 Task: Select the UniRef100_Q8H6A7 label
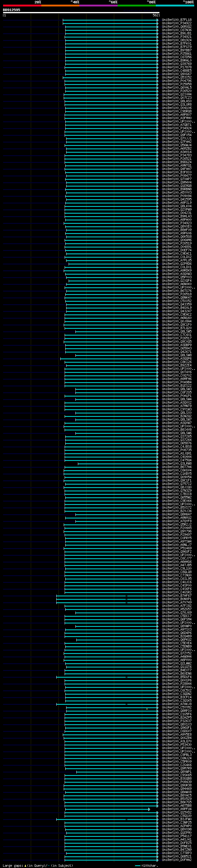[x=177, y=515]
